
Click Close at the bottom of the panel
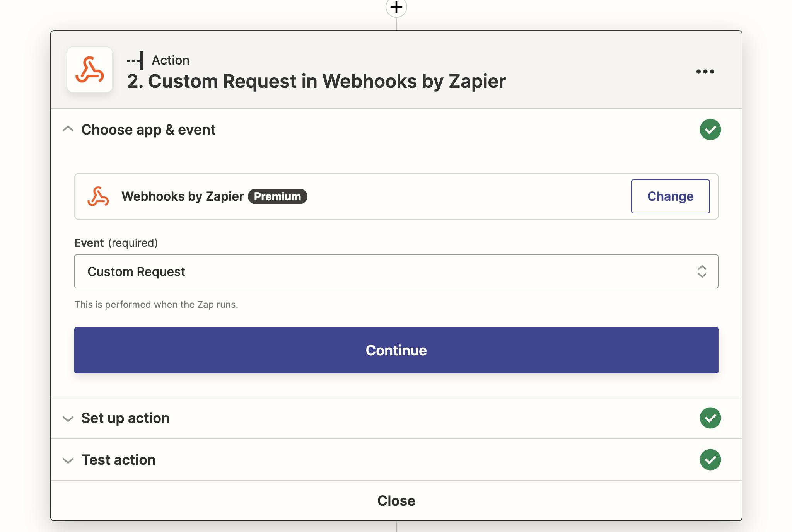click(x=396, y=500)
